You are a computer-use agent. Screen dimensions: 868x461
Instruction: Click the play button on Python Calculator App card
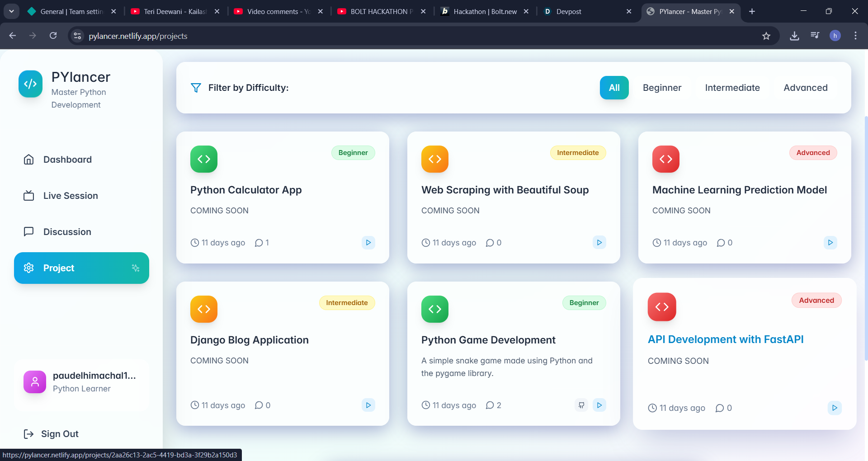368,243
